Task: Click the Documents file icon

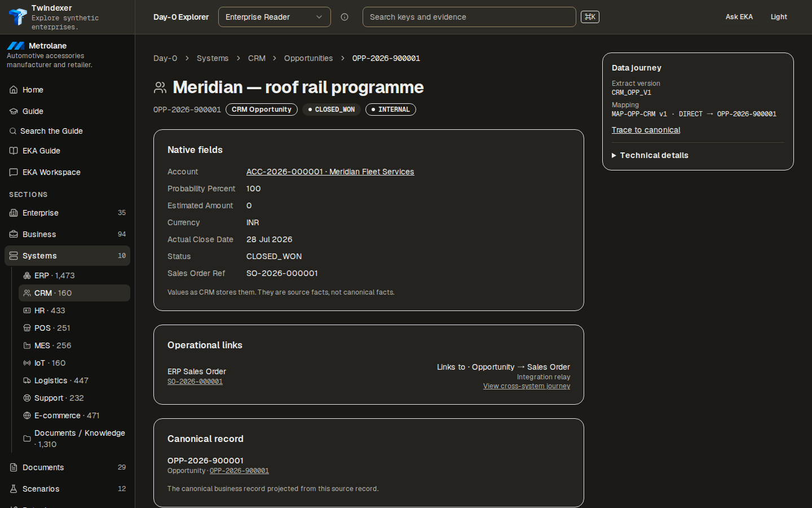Action: (14, 467)
